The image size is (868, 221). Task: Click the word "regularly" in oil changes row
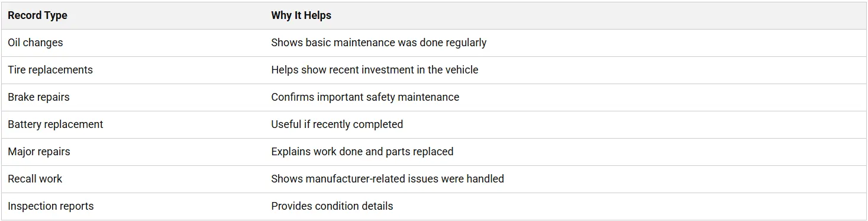coord(465,43)
